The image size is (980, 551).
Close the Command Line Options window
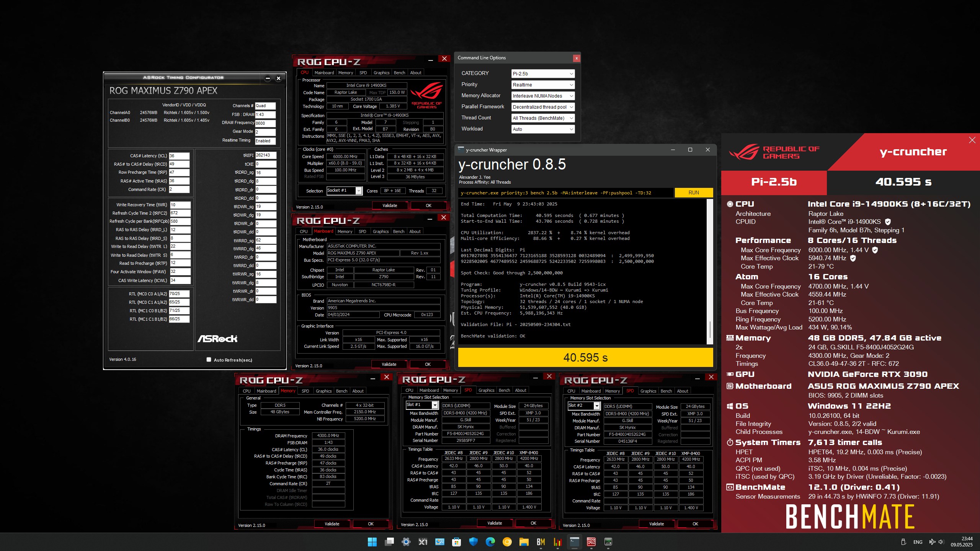pos(577,58)
